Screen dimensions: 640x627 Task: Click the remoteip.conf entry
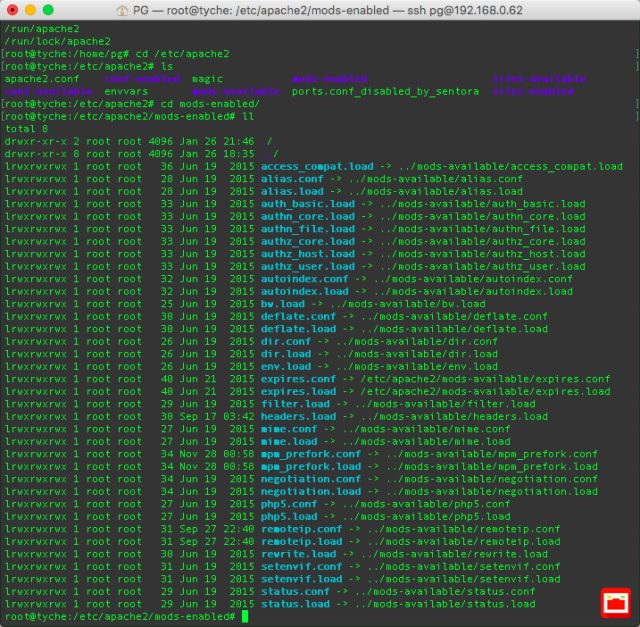pyautogui.click(x=301, y=529)
